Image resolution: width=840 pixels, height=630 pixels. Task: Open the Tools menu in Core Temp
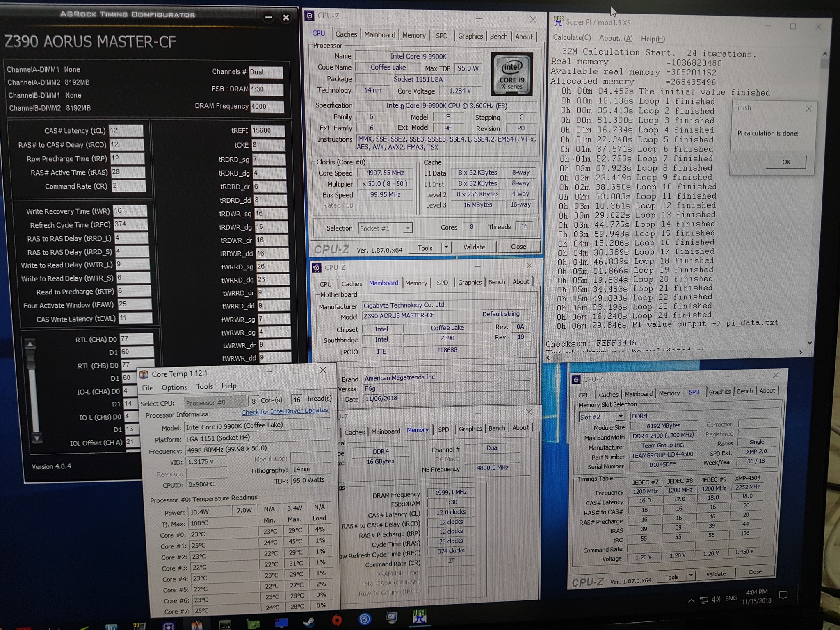204,386
